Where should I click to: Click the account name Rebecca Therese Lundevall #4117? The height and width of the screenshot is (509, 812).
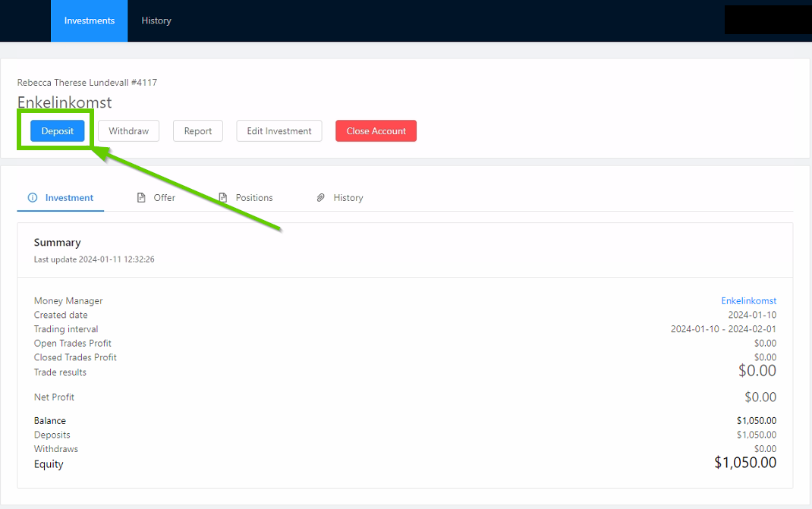tap(87, 83)
